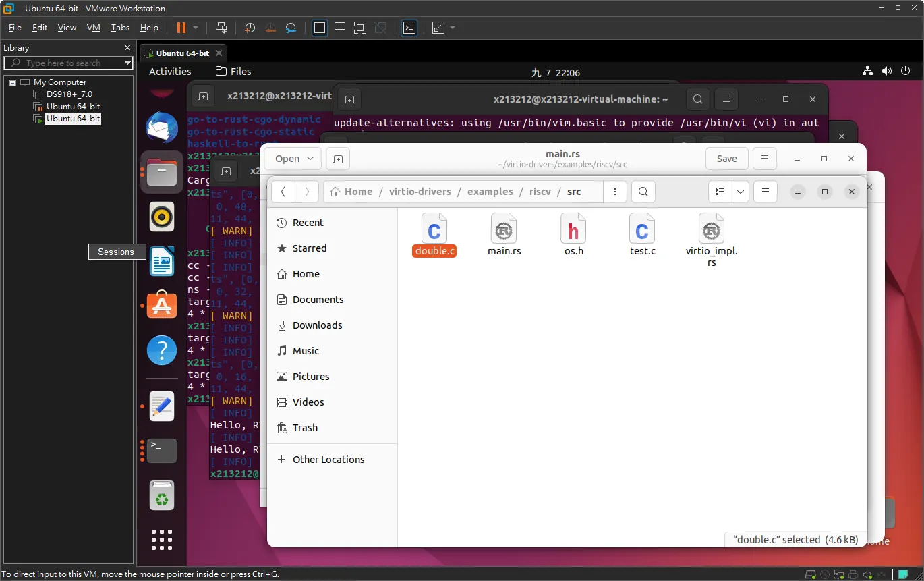924x581 pixels.
Task: Open the VMware snapshot manager icon
Action: pyautogui.click(x=291, y=28)
